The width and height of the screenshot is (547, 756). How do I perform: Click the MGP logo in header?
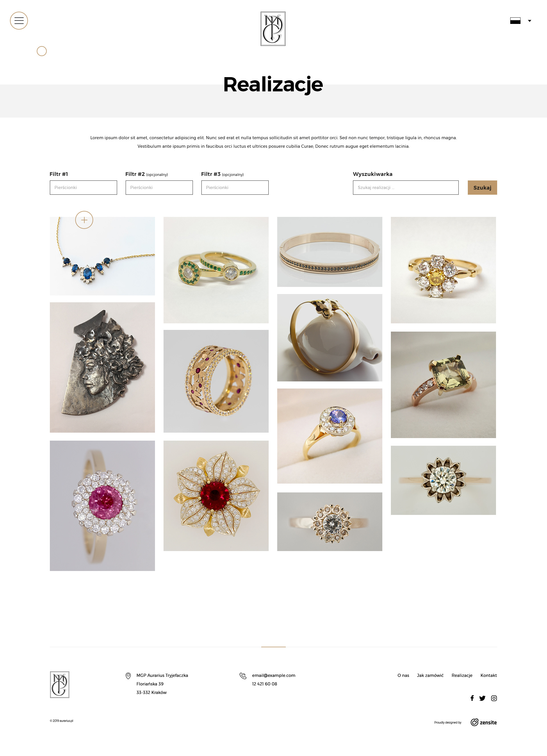pyautogui.click(x=273, y=29)
